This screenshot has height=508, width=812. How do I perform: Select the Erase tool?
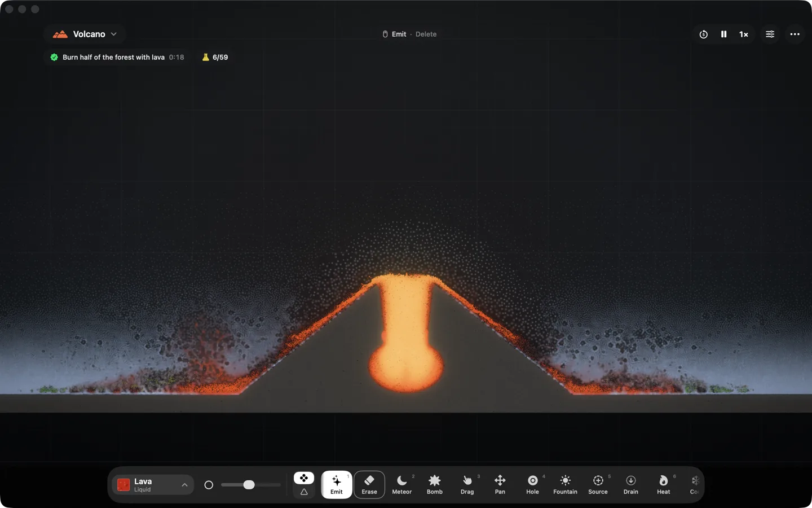coord(369,484)
